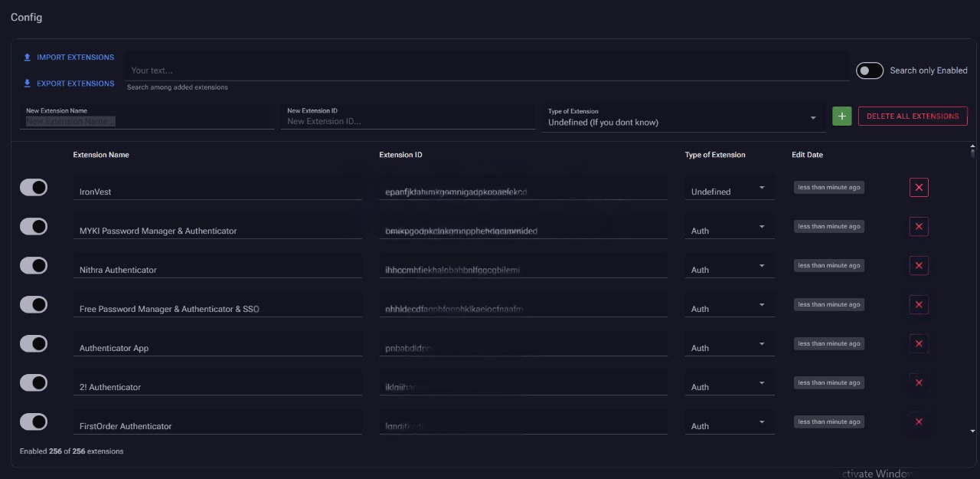
Task: Click the extension list scrollbar down arrow
Action: coord(973,431)
